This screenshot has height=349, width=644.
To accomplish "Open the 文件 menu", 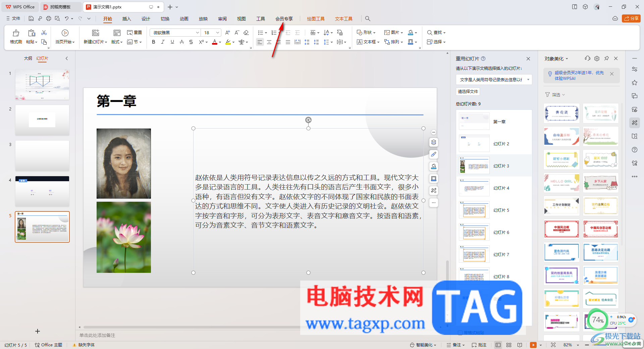I will tap(13, 18).
